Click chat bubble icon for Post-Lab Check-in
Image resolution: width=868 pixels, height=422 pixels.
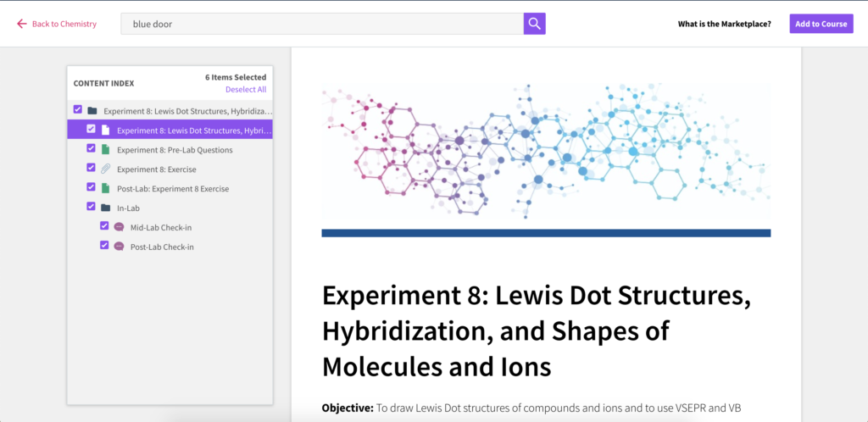(x=119, y=247)
